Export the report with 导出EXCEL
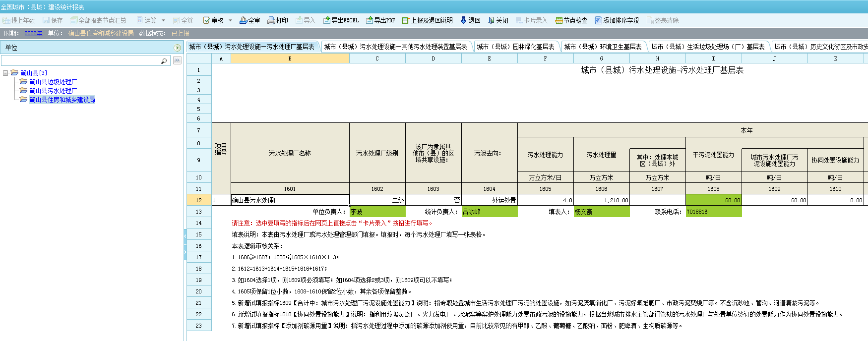The height and width of the screenshot is (341, 868). click(327, 20)
